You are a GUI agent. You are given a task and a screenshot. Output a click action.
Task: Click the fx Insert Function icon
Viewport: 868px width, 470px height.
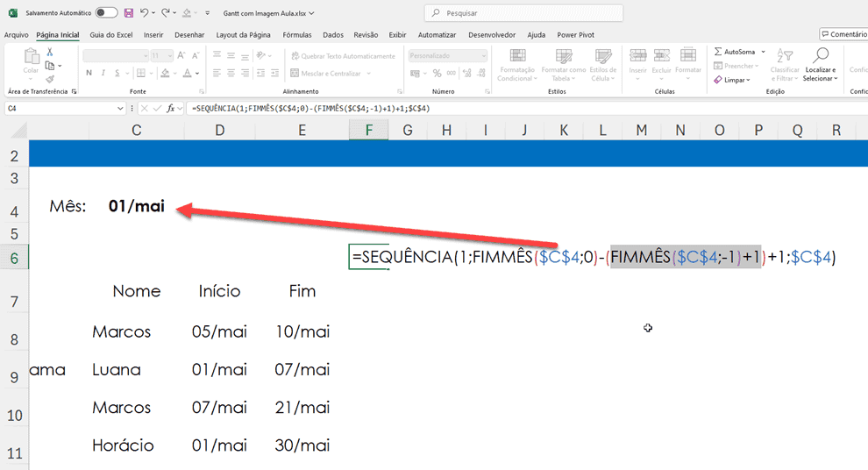coord(170,109)
